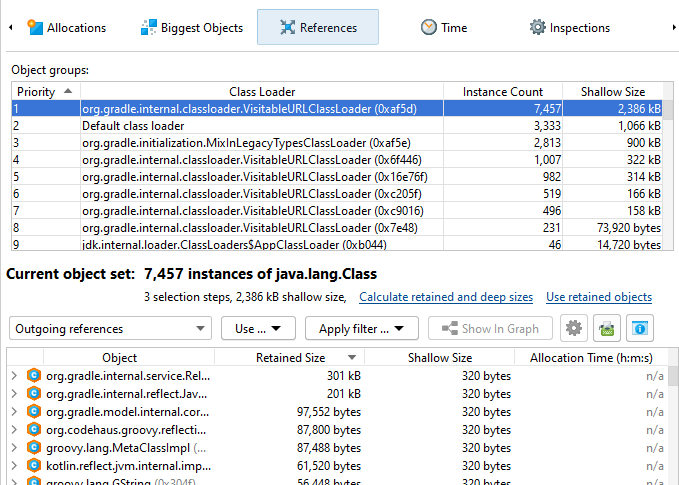Click the Priority sort ascending arrow

coord(68,91)
